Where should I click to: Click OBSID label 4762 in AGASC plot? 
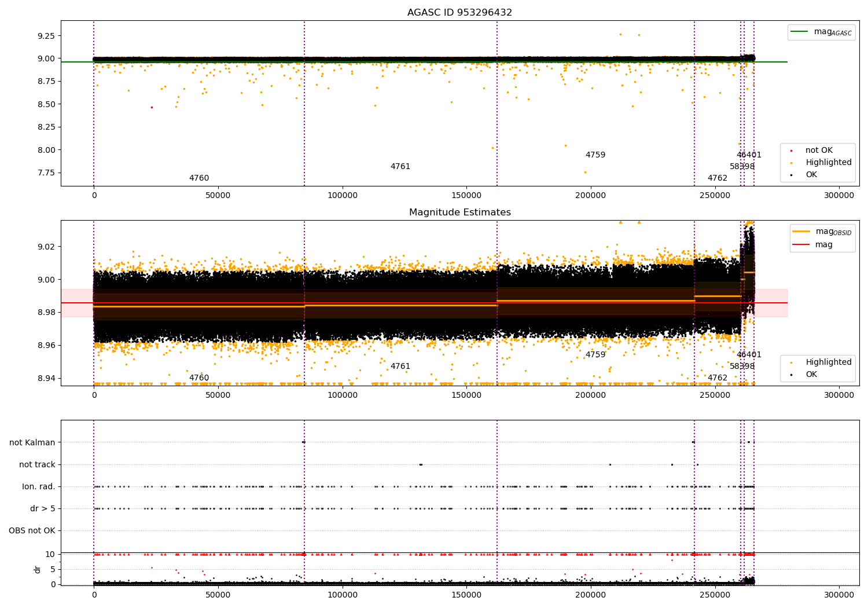(718, 178)
